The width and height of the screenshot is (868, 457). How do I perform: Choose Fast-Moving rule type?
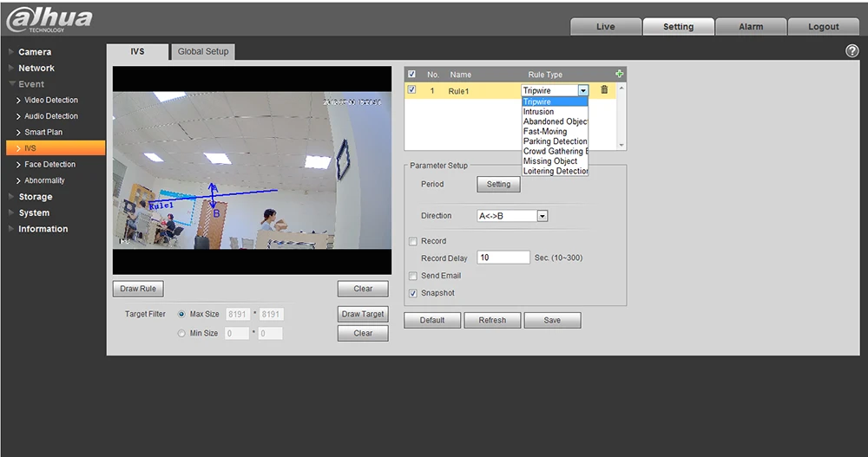click(555, 132)
